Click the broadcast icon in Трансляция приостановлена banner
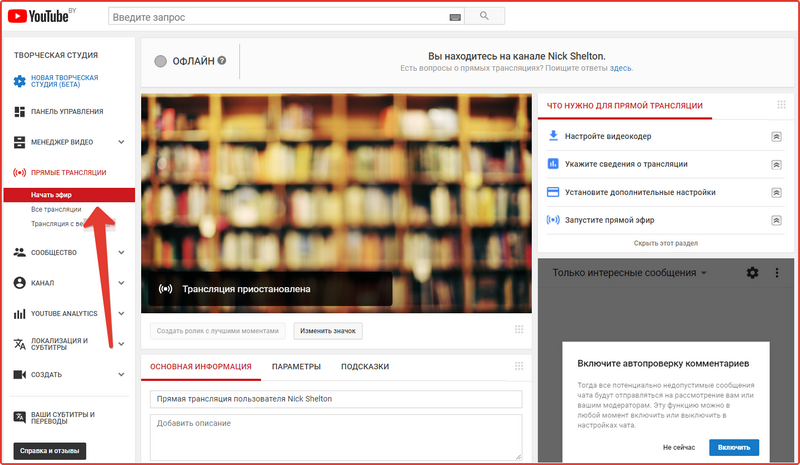The image size is (800, 465). [165, 289]
